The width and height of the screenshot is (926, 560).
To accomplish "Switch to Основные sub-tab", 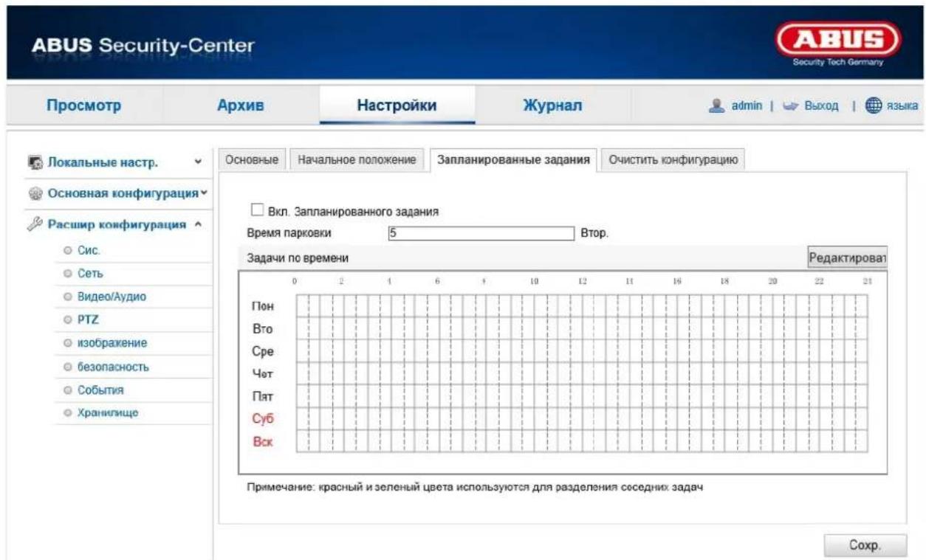I will coord(251,160).
